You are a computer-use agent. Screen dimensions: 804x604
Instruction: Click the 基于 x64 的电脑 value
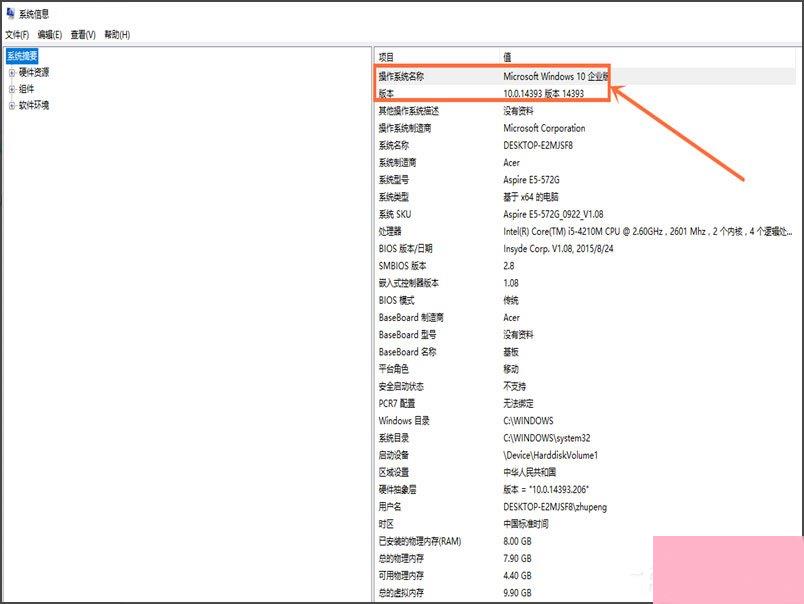531,197
